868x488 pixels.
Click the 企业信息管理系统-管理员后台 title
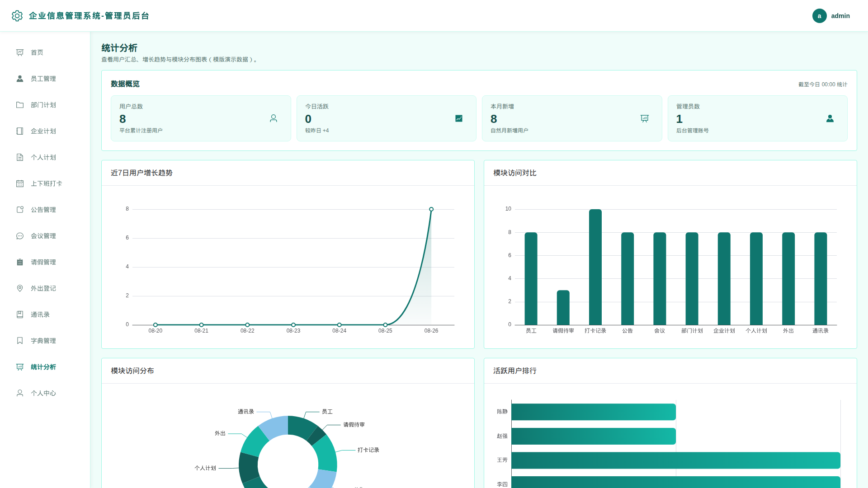[89, 16]
